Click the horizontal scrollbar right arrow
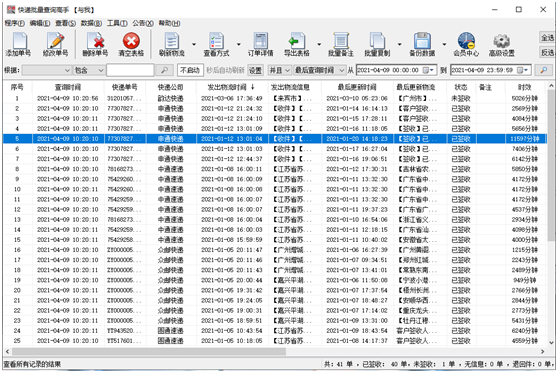This screenshot has height=373, width=558. coord(542,352)
